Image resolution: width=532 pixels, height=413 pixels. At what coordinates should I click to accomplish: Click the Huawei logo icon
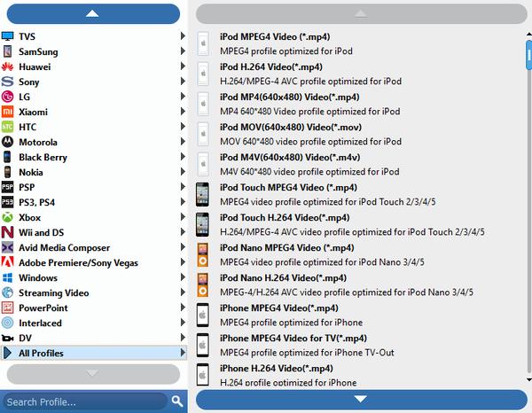point(7,66)
